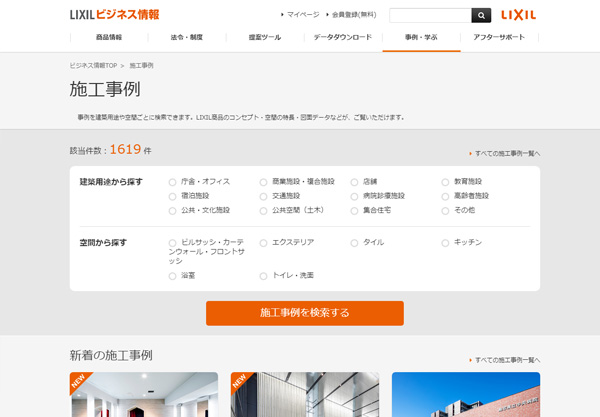Open 会員登録(無料) link in header
Screen dimensions: 600x417
click(354, 15)
